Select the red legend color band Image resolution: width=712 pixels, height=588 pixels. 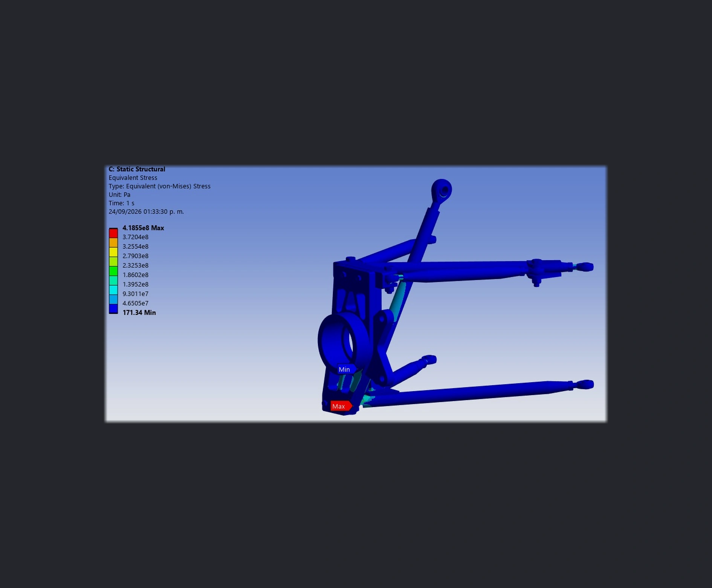point(113,233)
